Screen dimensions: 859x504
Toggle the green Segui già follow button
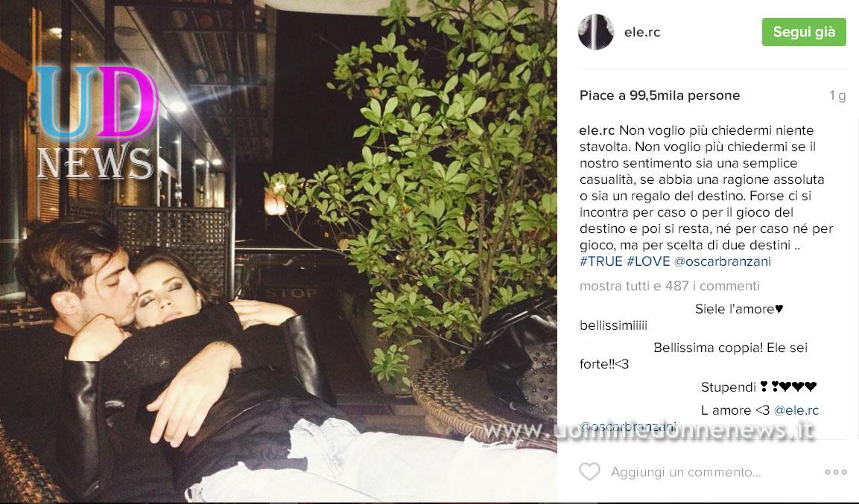pyautogui.click(x=804, y=32)
